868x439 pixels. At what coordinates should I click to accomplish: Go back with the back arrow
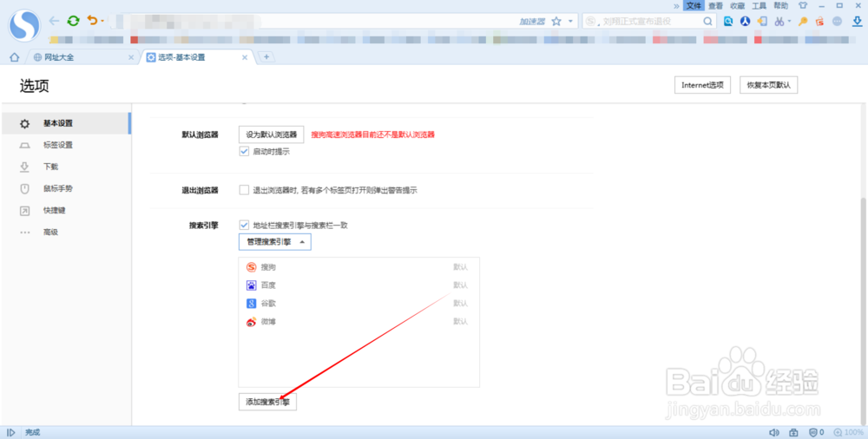pos(54,21)
